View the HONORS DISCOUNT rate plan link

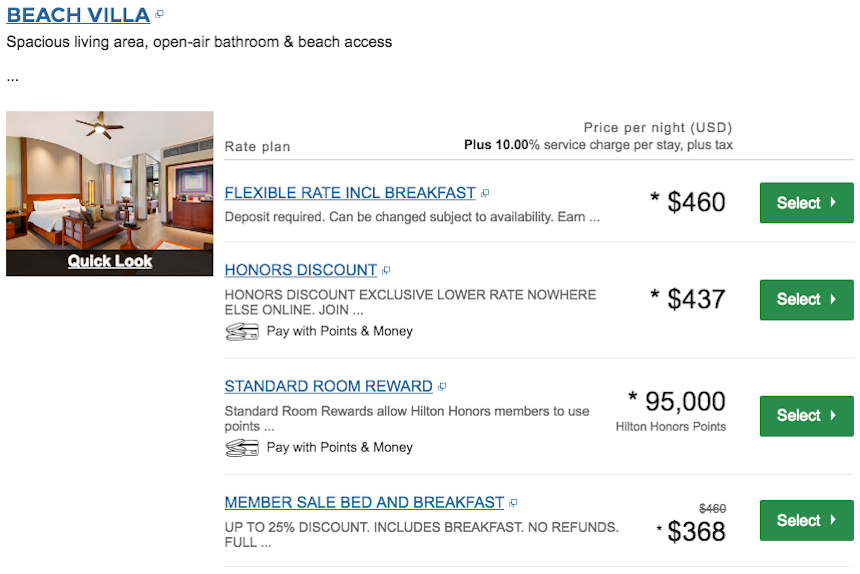(x=301, y=270)
